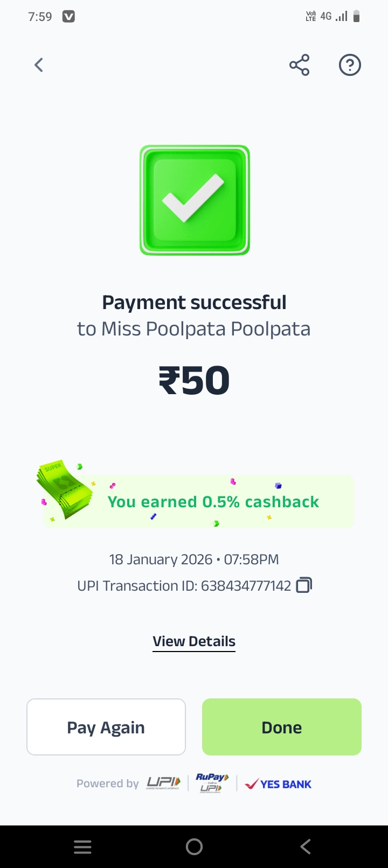Screen dimensions: 388x868
Task: Tap the UPI logo in footer
Action: (x=163, y=783)
